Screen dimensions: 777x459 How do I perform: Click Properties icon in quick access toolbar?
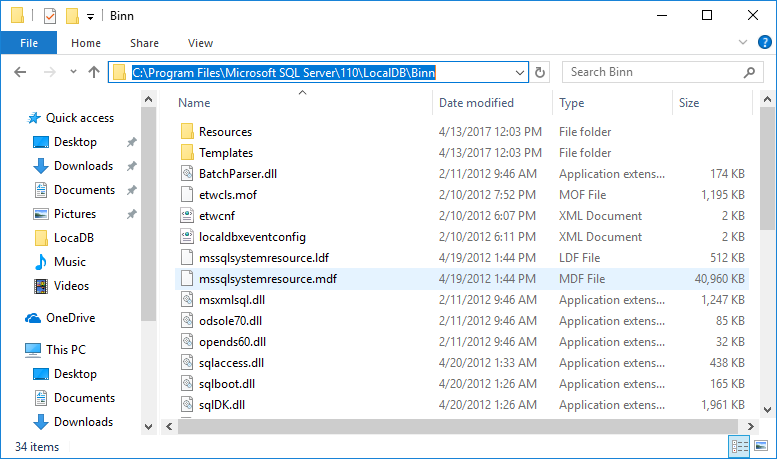point(49,16)
